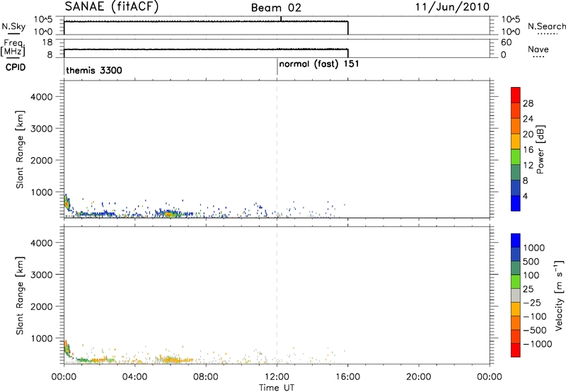Click the 60 tick on Nave axis

point(506,42)
